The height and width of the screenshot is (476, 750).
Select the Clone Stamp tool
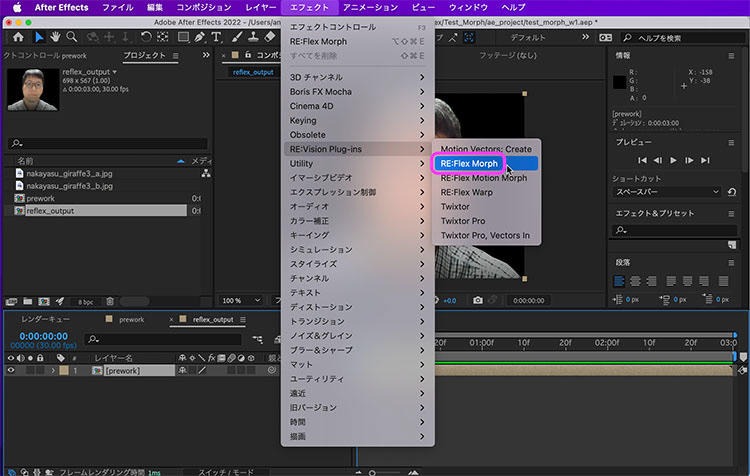pos(253,37)
